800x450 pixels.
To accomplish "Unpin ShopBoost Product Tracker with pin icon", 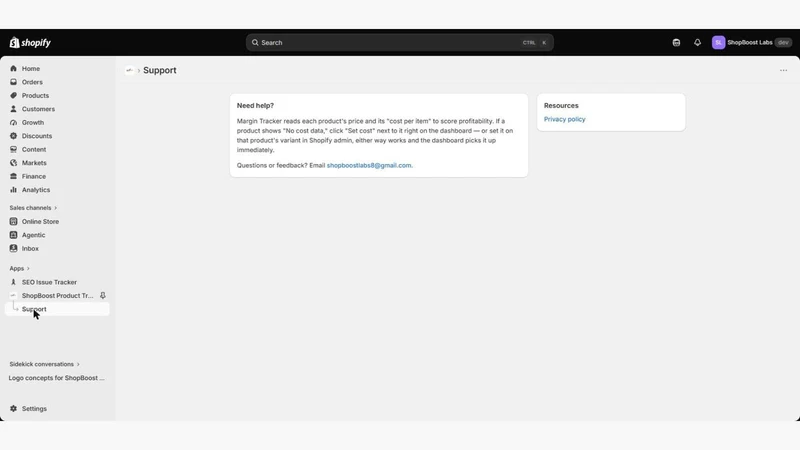I will pyautogui.click(x=103, y=295).
